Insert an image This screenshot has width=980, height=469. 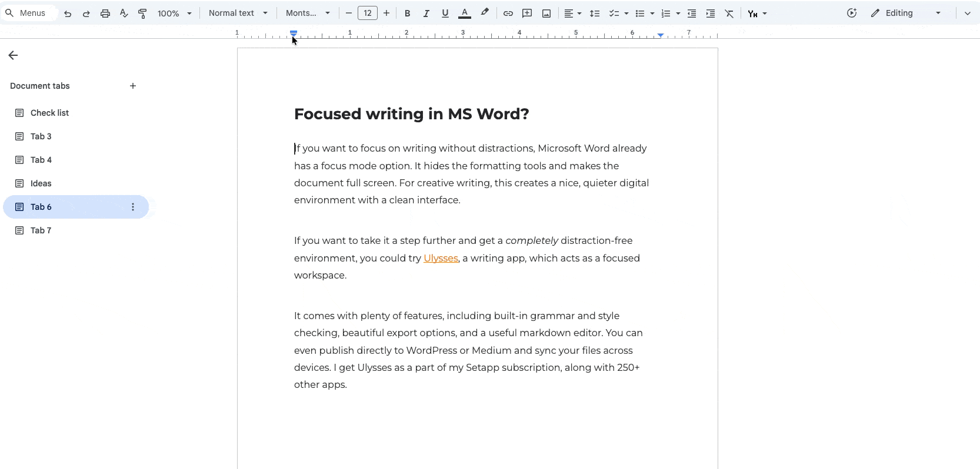[x=546, y=13]
